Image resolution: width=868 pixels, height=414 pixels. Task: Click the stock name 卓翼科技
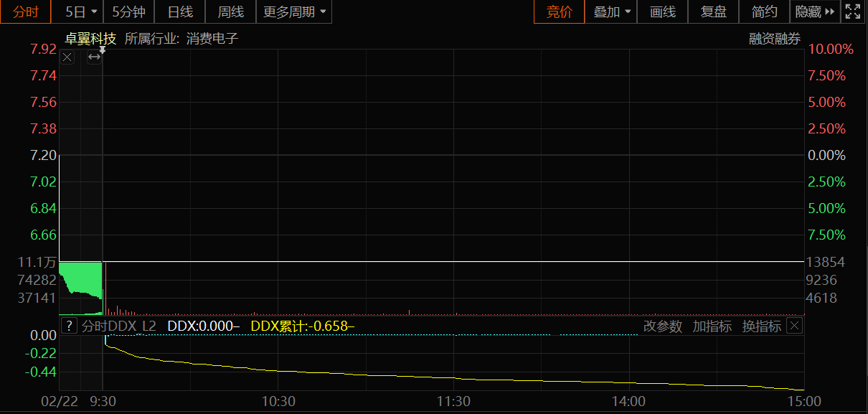tap(90, 39)
